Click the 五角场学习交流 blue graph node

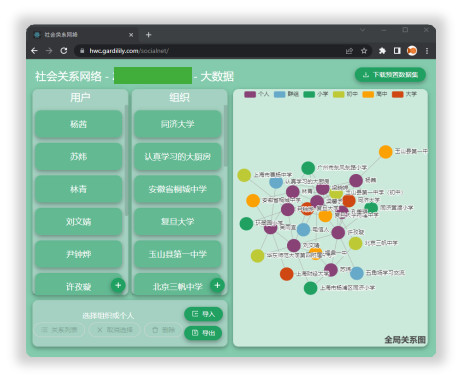click(357, 273)
